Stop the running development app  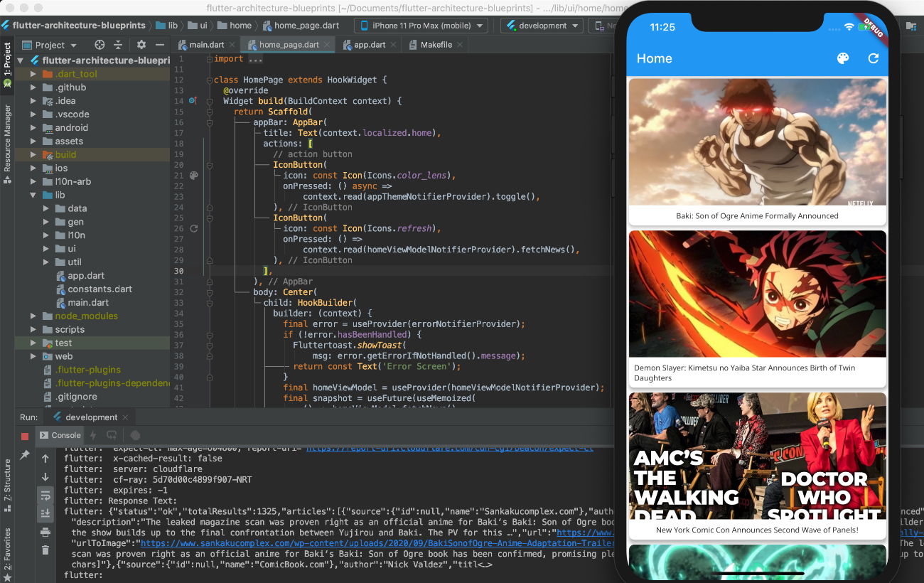tap(25, 436)
